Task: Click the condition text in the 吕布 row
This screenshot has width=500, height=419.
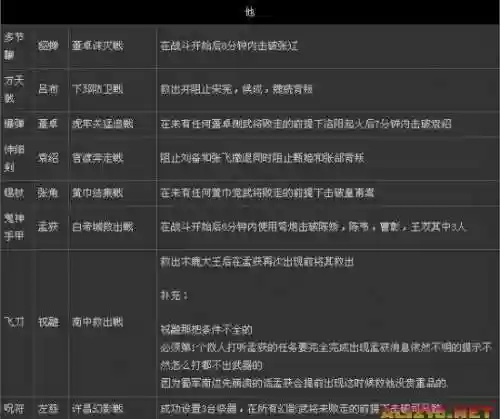Action: pos(236,89)
